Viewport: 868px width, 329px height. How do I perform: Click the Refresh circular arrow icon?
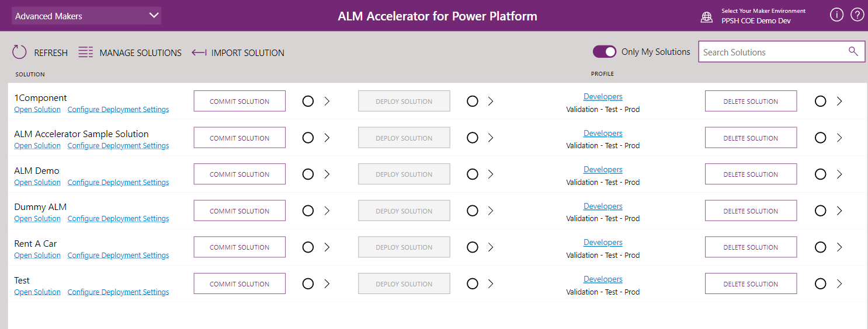point(19,52)
